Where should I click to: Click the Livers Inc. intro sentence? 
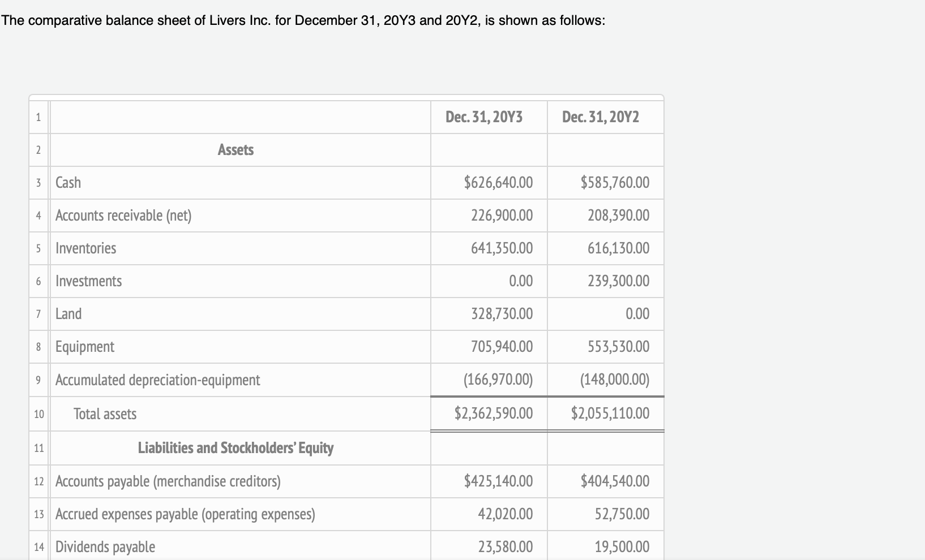303,21
